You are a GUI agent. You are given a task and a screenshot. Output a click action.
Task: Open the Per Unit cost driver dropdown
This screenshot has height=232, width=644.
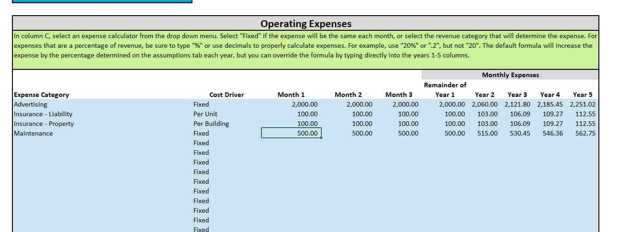click(226, 114)
